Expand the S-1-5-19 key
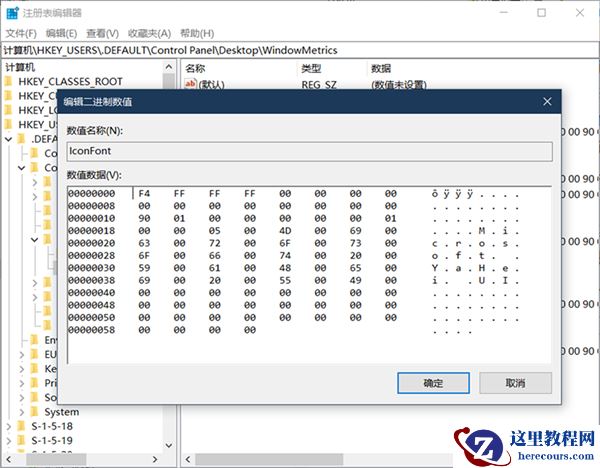The height and width of the screenshot is (468, 600). point(9,440)
